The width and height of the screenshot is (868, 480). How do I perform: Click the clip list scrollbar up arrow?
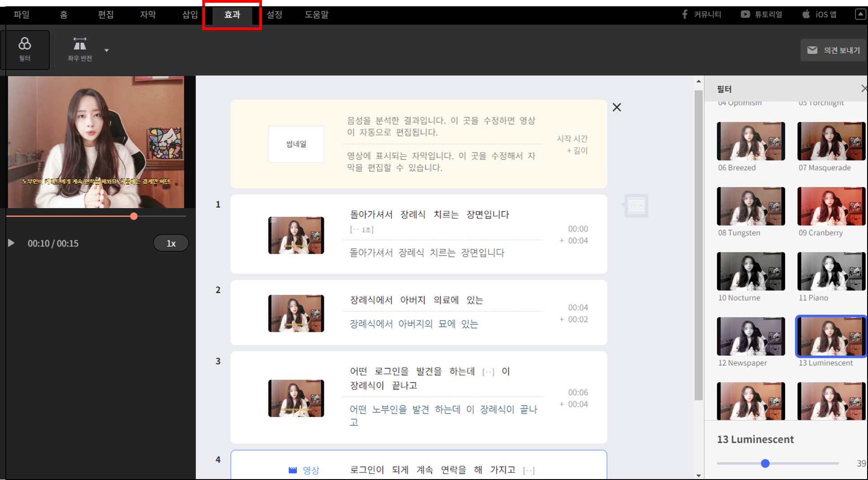coord(698,81)
